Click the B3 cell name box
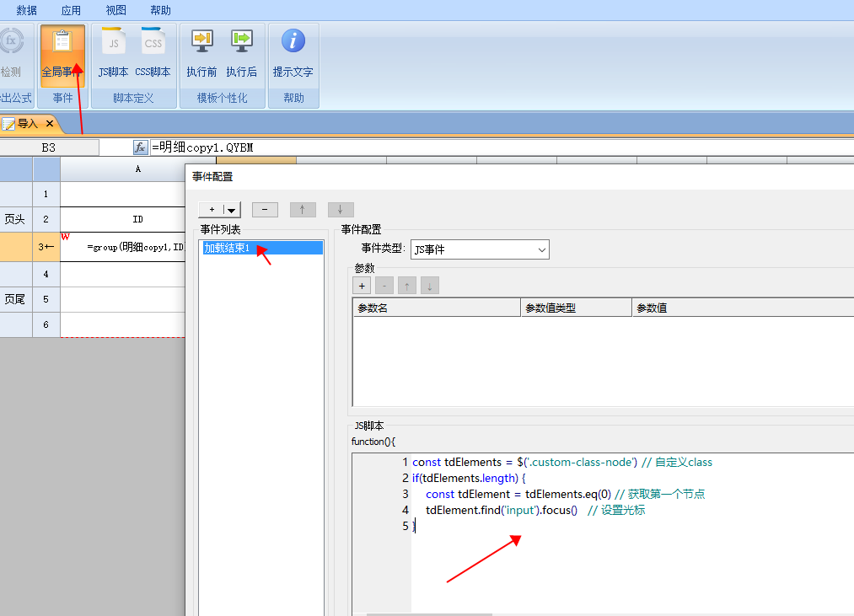Image resolution: width=854 pixels, height=616 pixels. point(49,147)
